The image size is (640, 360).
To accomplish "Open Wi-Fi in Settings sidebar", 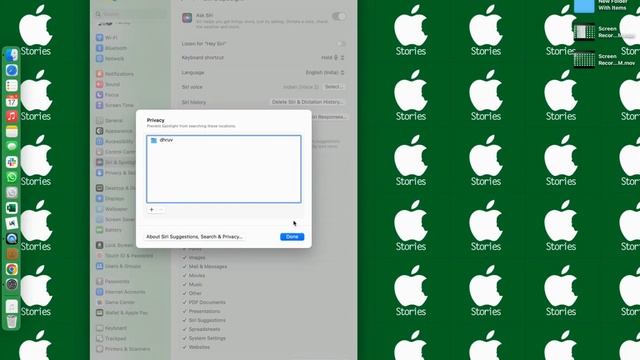I will coord(107,38).
